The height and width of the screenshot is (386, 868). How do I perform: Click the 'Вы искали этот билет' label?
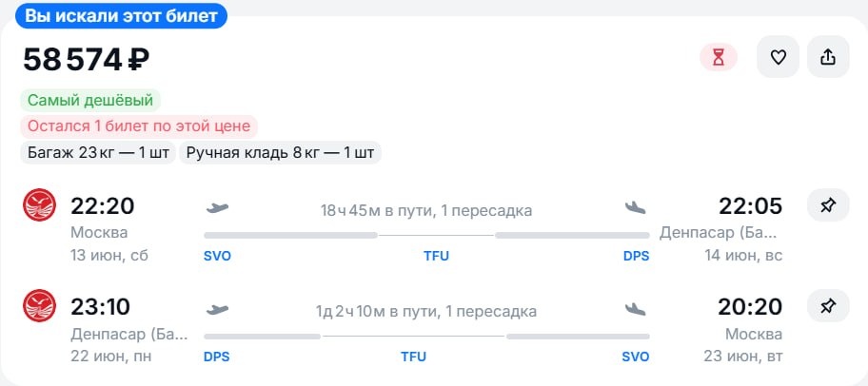coord(121,15)
